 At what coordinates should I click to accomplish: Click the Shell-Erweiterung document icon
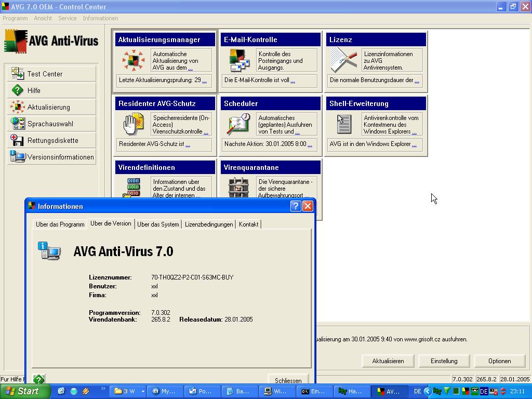click(344, 124)
